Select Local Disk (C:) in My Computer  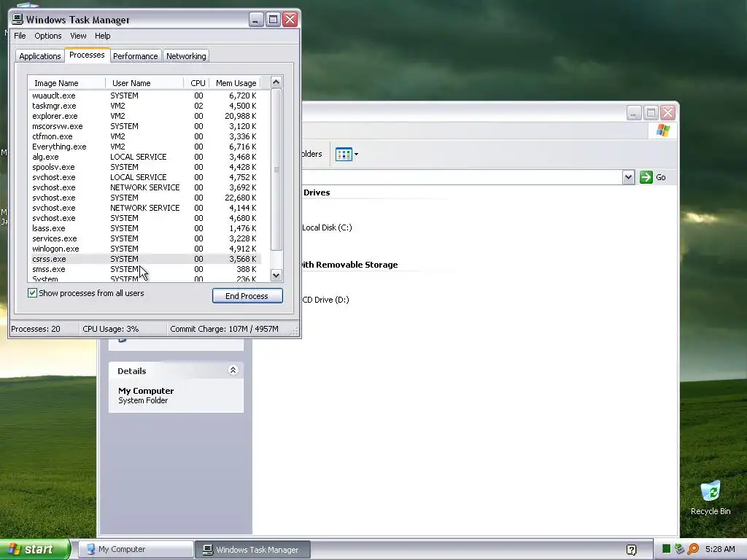pyautogui.click(x=327, y=227)
